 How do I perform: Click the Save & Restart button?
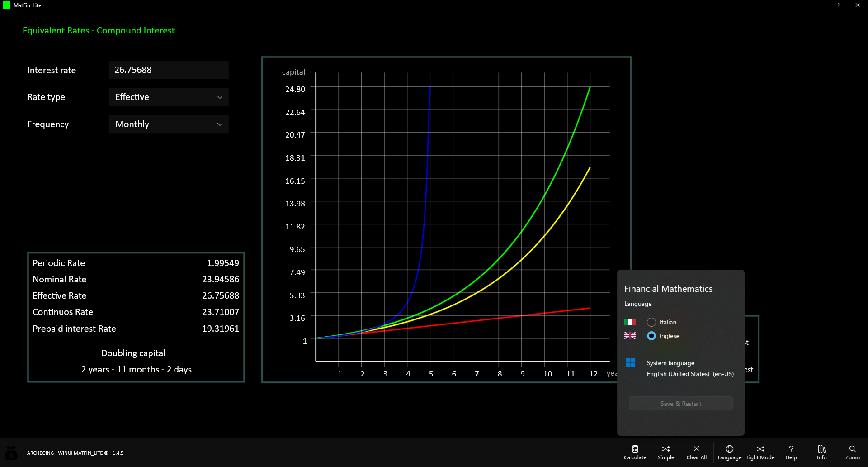click(680, 404)
